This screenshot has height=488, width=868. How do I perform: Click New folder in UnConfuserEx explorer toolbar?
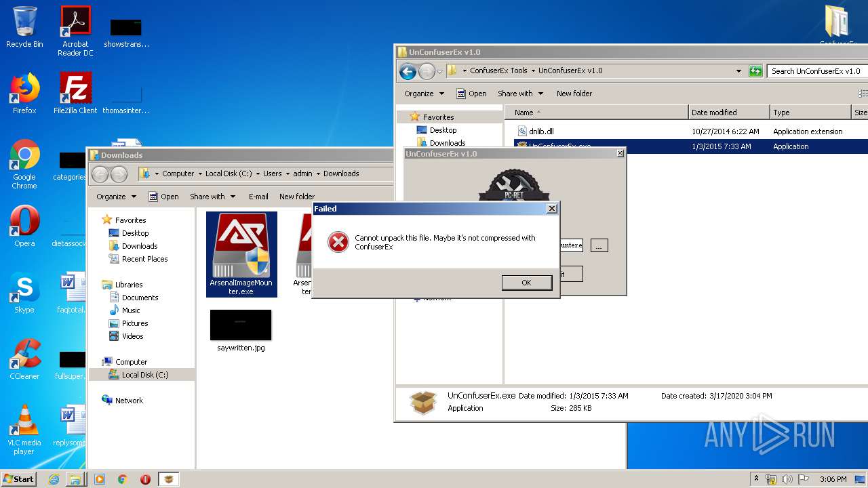point(574,94)
